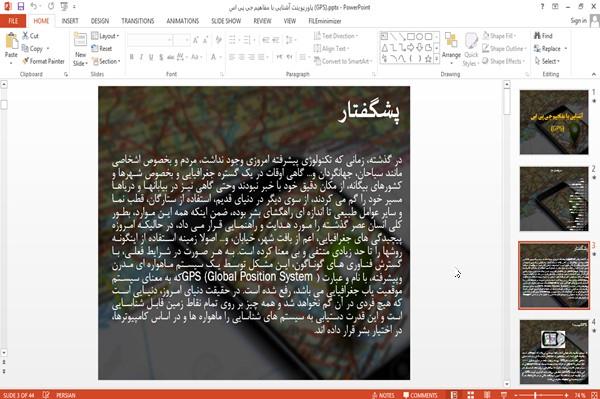
Task: Open Quick Styles gallery
Action: click(x=471, y=49)
